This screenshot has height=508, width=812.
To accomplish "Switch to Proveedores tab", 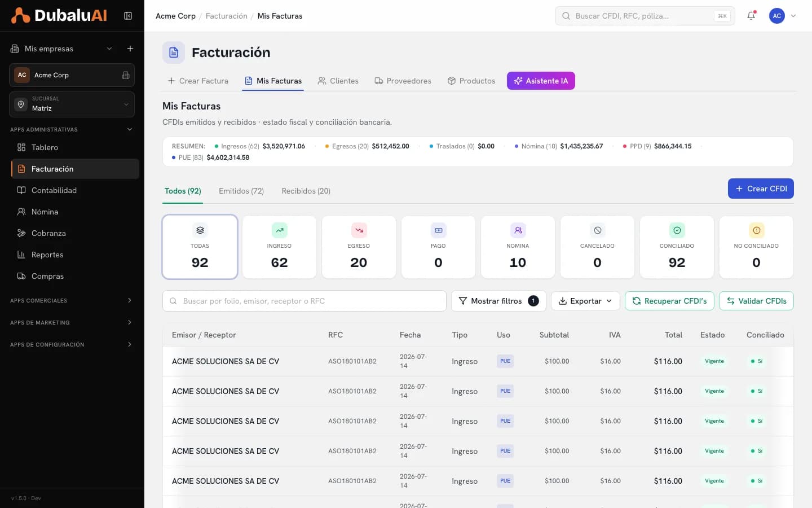I will click(x=403, y=81).
